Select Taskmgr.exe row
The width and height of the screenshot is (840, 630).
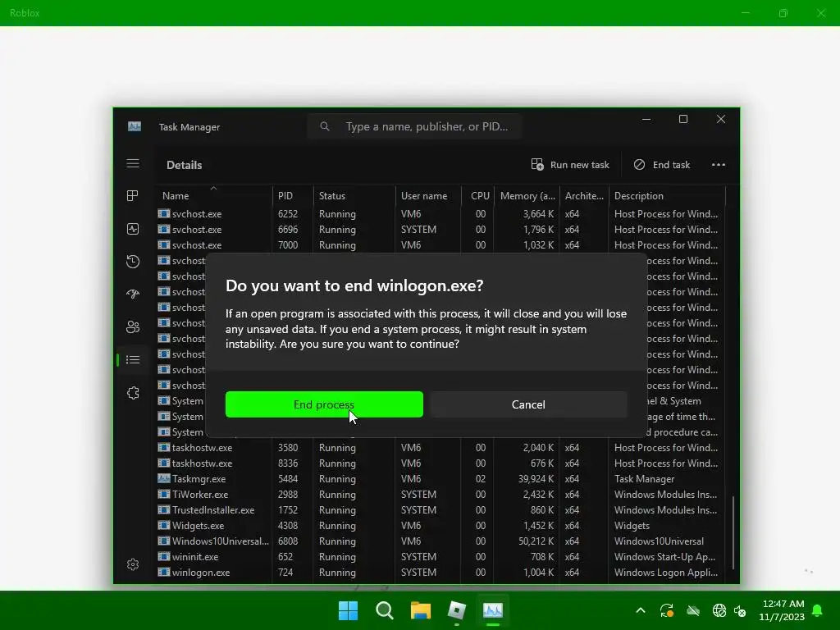441,479
